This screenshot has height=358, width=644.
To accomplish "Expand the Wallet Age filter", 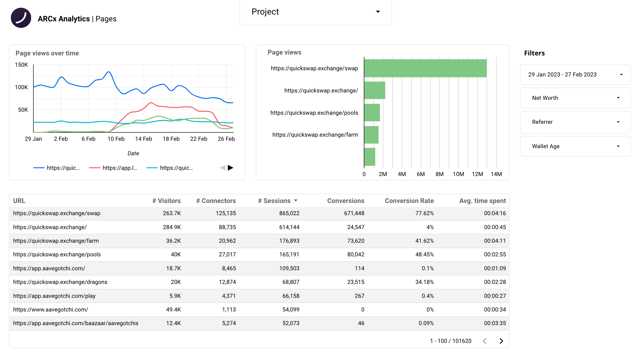I will (575, 146).
